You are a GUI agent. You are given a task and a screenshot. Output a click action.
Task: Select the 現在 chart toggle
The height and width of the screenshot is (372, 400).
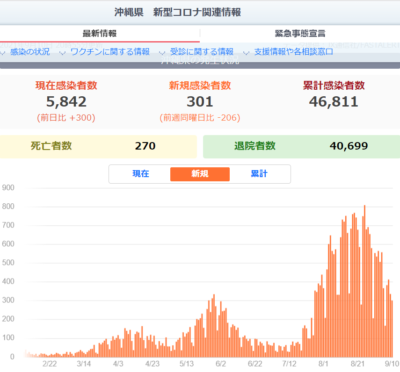pos(141,174)
